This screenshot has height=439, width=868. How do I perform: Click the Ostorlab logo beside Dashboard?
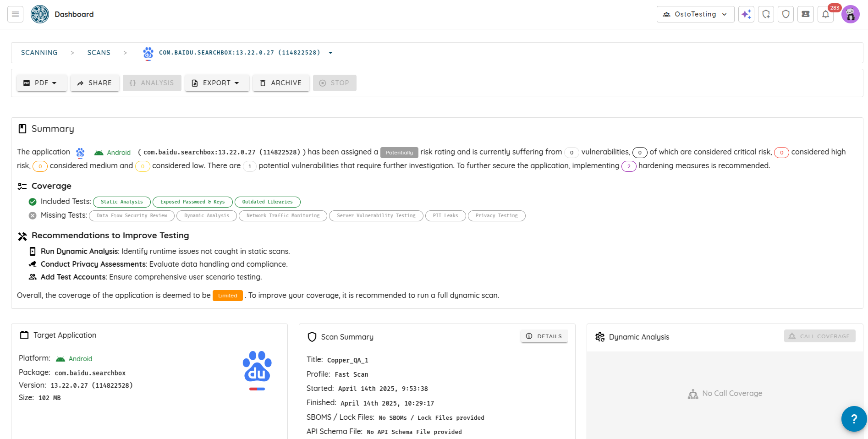pyautogui.click(x=40, y=14)
